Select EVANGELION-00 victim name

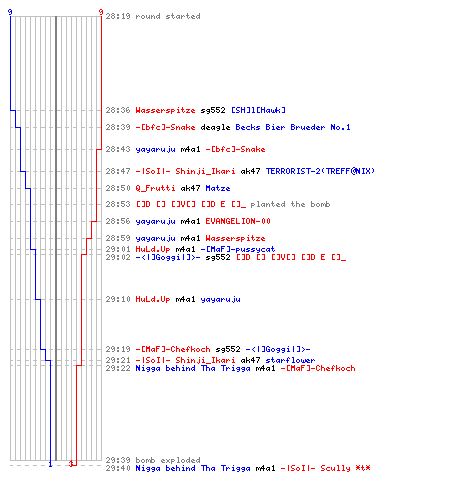coord(238,221)
